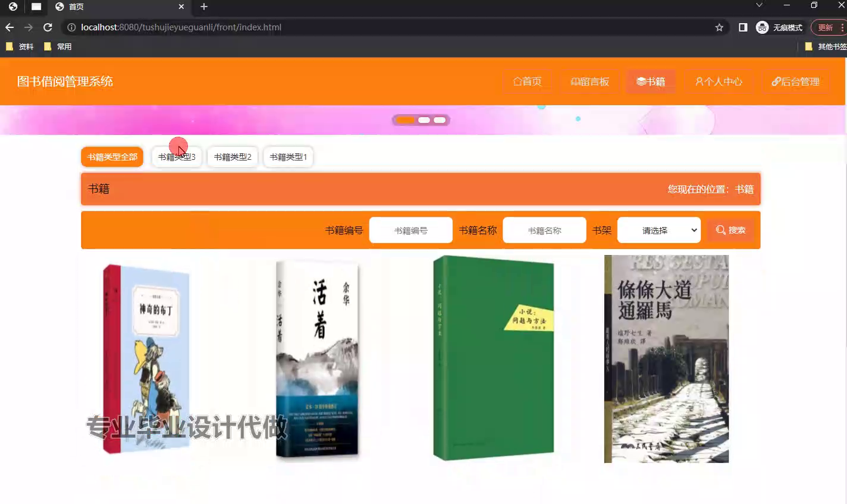Screen dimensions: 847x504
Task: Open the 常用 bookmarks folder
Action: point(58,46)
